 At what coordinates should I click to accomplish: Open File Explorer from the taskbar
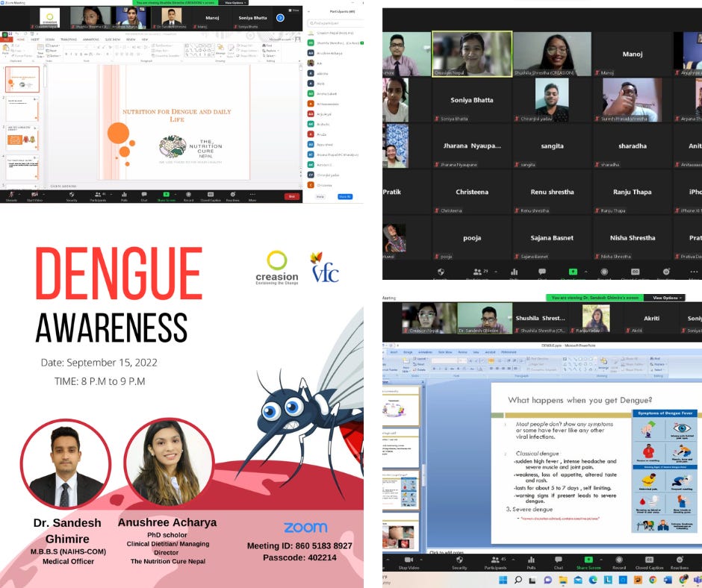[x=563, y=580]
